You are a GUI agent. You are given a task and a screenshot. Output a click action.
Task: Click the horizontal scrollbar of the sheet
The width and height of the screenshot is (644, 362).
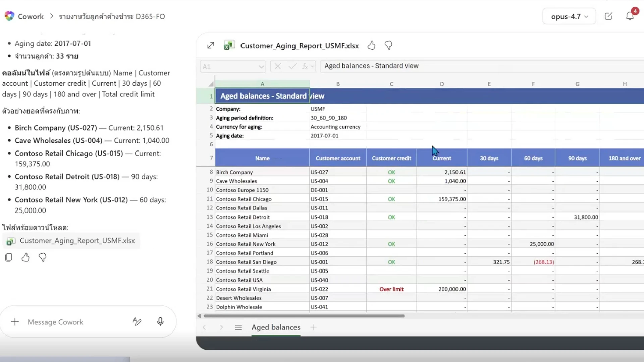click(x=304, y=316)
